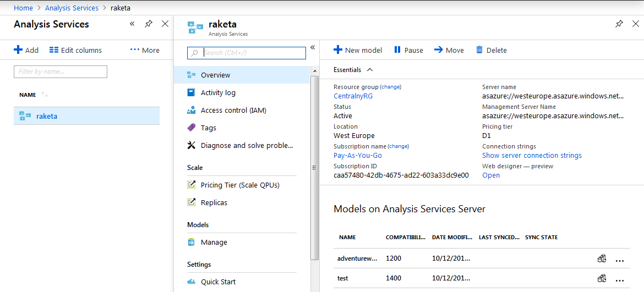Select the Management Server Name value
Viewport: 644px width, 292px height.
pos(553,116)
